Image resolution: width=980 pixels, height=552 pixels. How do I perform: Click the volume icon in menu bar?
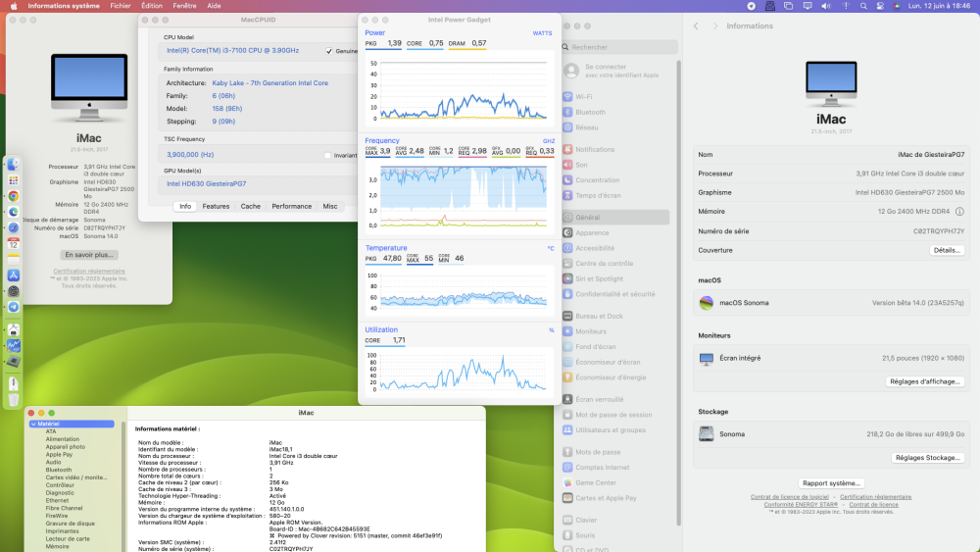(x=825, y=6)
